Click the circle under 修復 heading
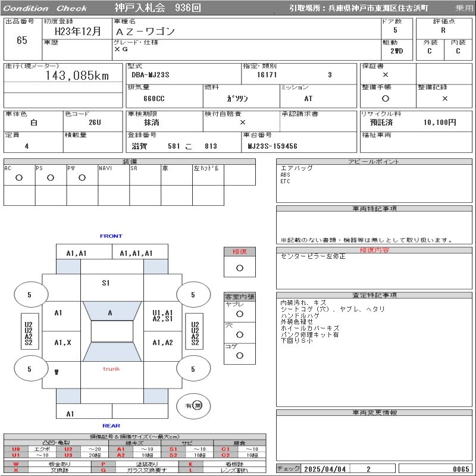476x476 pixels. point(240,268)
